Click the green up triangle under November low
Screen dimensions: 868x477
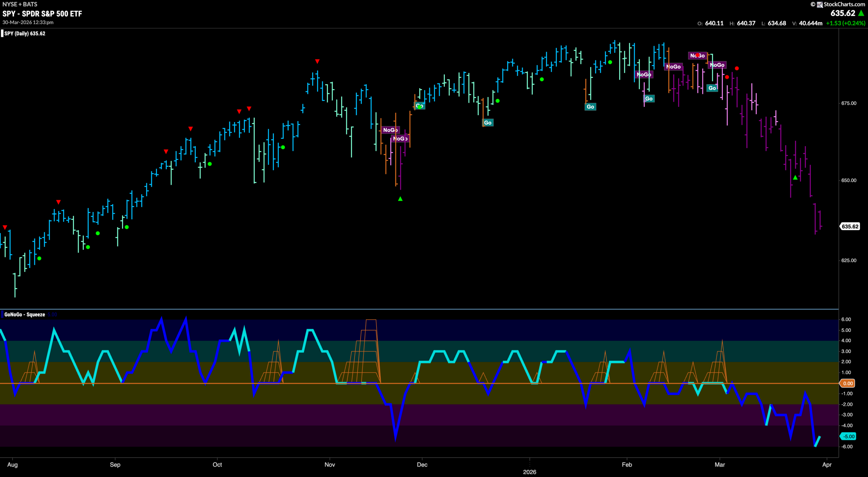[400, 199]
